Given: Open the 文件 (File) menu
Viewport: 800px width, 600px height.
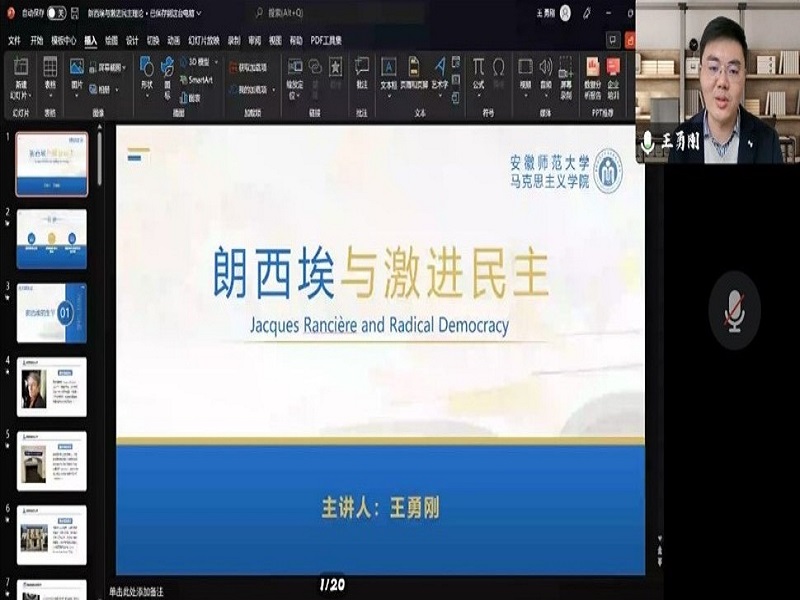Looking at the screenshot, I should click(x=14, y=41).
